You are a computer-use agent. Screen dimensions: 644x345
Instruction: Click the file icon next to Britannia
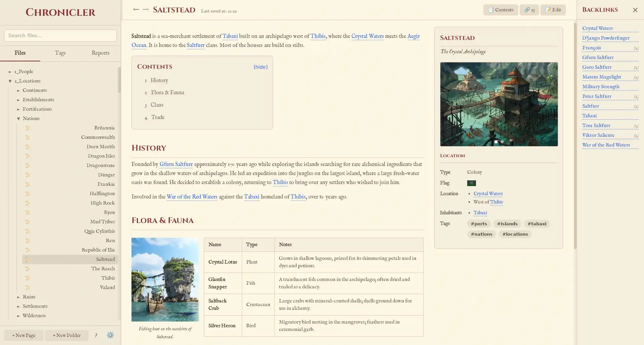click(28, 128)
